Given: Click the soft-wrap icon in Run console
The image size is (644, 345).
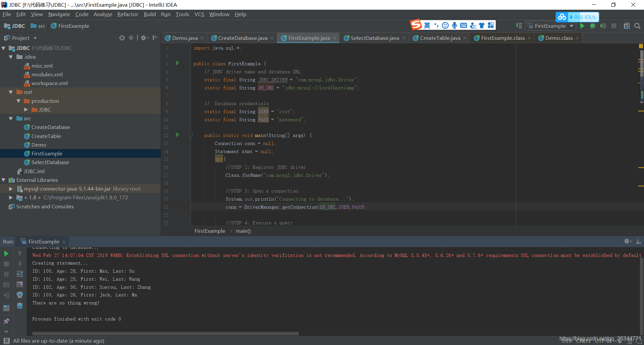Looking at the screenshot, I should [20, 274].
